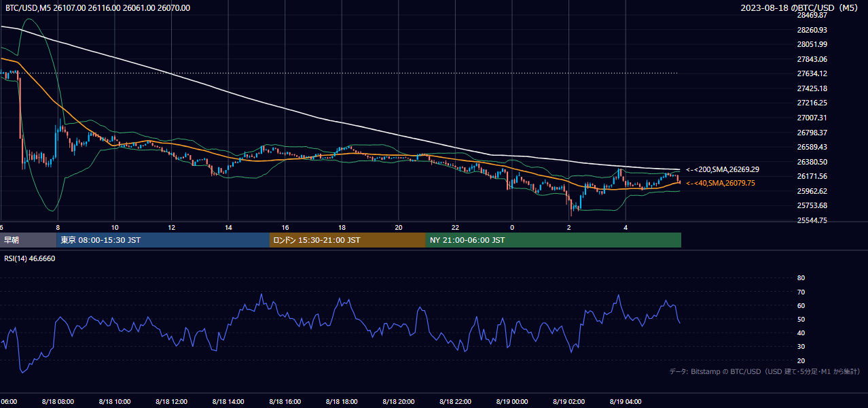
Task: Click the 2023-08-18 のBTC/USD (M5) title
Action: coord(801,8)
